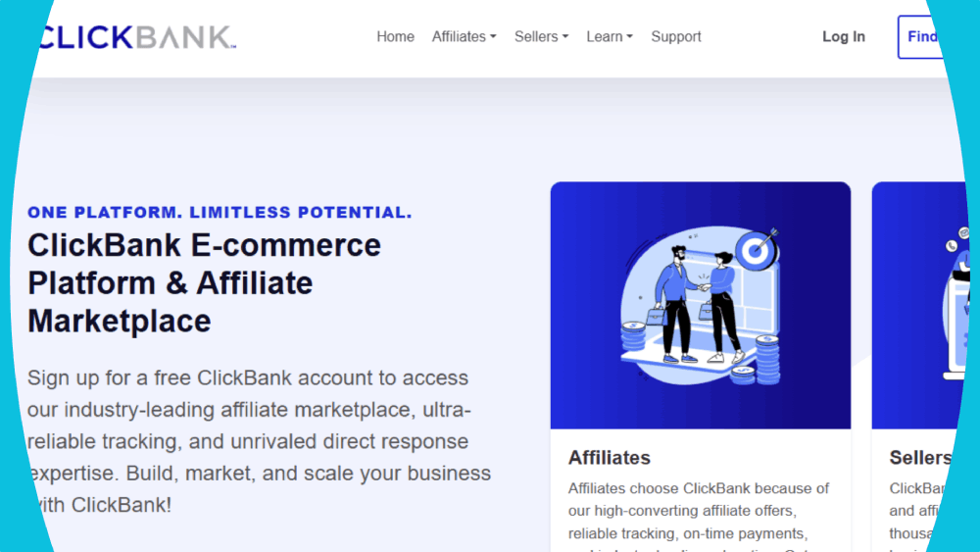Click the partially visible Find button

[x=920, y=37]
